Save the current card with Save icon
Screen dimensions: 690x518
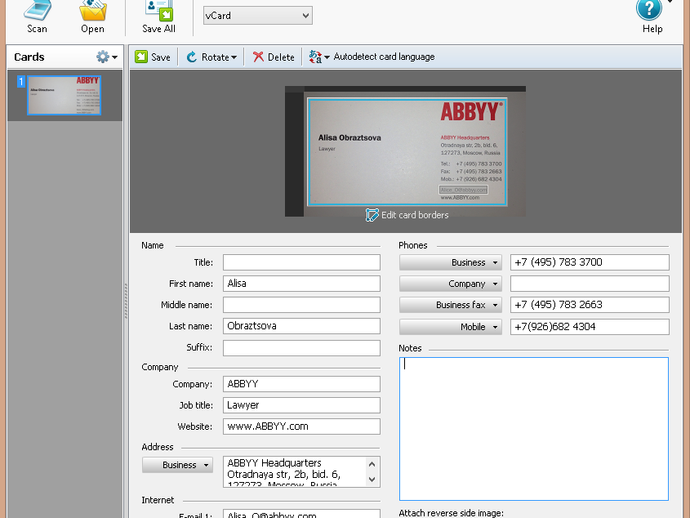point(141,57)
